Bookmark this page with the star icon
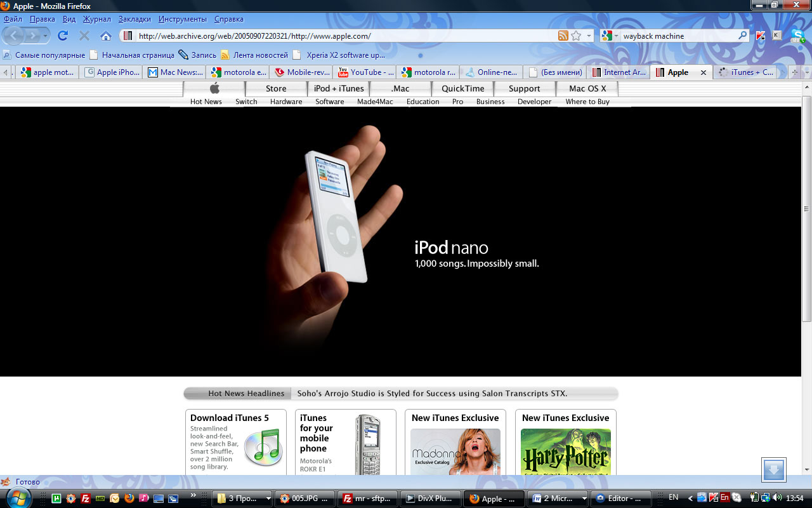 (x=576, y=36)
